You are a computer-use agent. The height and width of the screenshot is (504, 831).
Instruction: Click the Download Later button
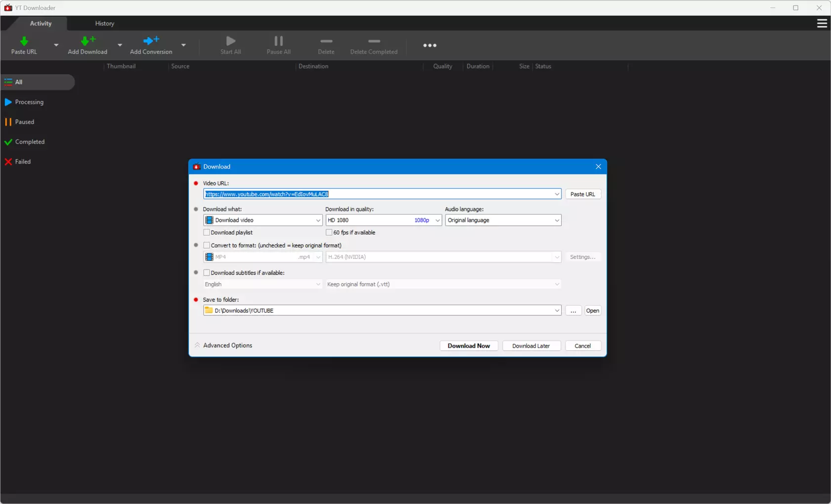[x=531, y=346]
